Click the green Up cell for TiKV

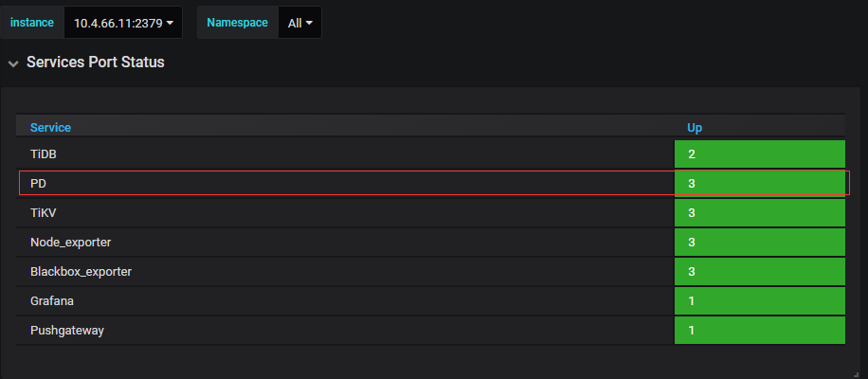click(x=759, y=213)
